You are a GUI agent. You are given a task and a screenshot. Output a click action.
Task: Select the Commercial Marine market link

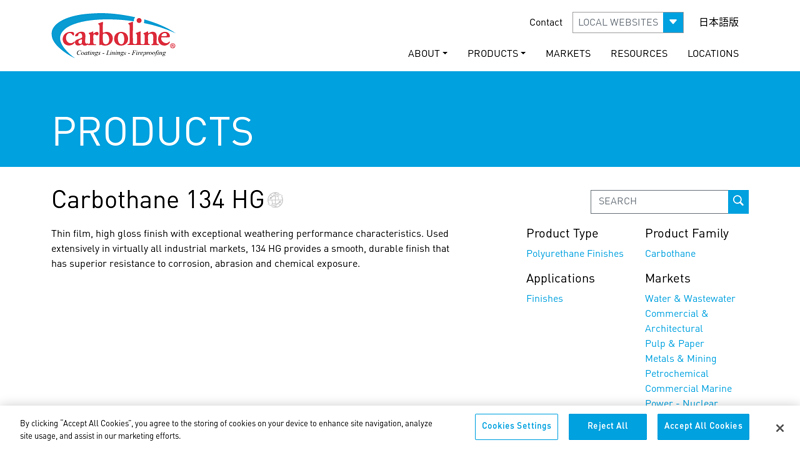point(688,388)
